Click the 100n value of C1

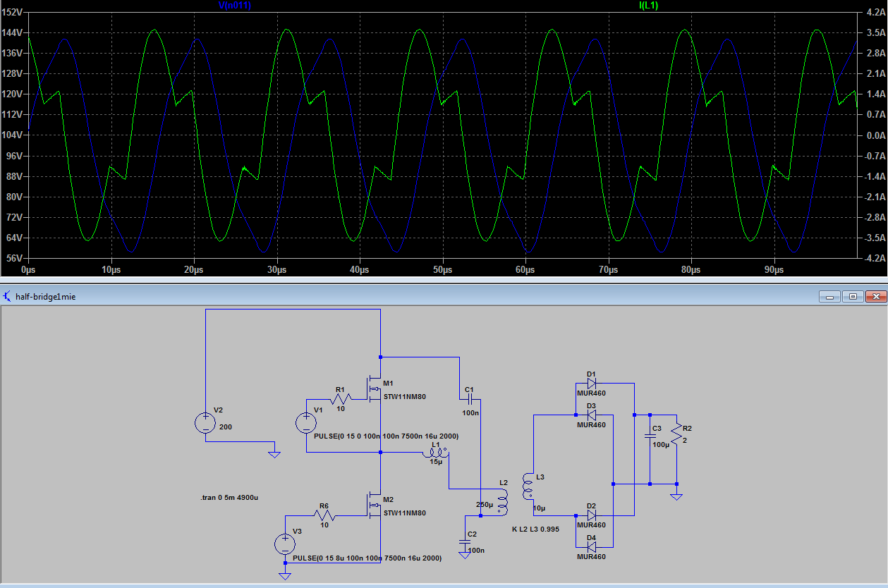tap(470, 412)
